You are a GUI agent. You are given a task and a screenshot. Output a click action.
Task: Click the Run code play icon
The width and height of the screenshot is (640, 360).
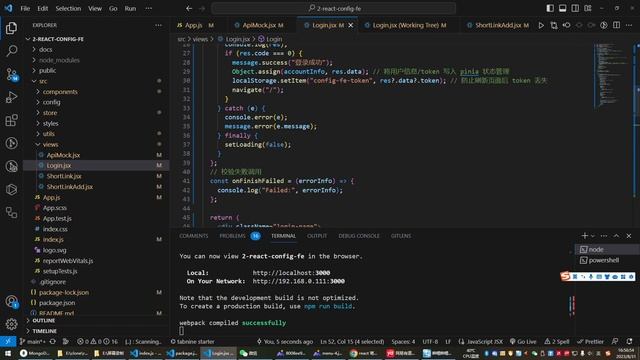click(x=541, y=25)
